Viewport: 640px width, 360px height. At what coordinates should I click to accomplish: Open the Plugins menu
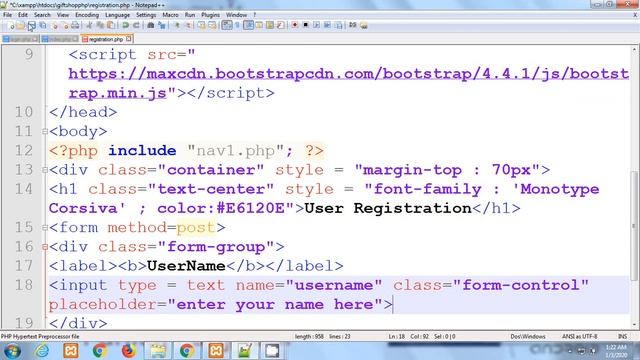click(x=210, y=15)
